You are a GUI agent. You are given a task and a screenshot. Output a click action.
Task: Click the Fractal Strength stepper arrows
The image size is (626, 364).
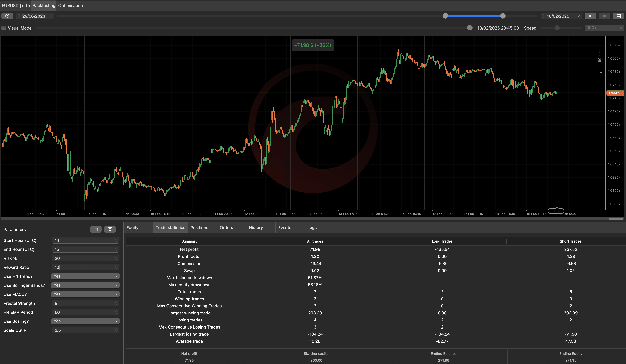click(116, 303)
